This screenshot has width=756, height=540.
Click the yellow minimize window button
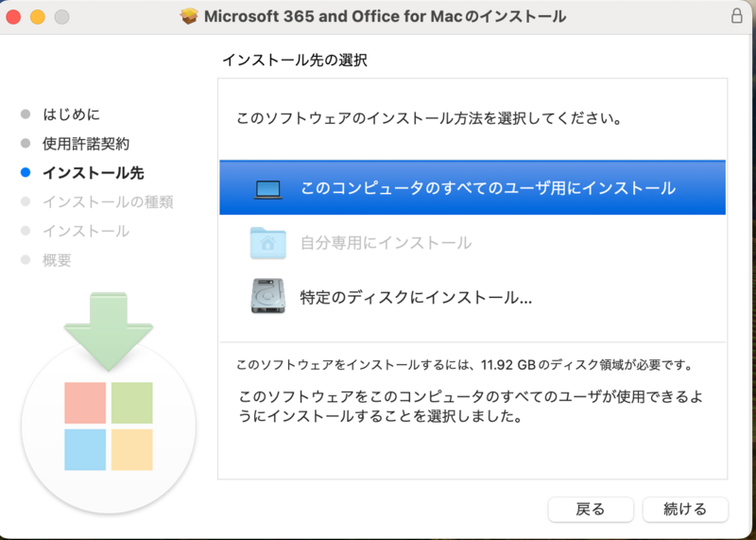(38, 17)
